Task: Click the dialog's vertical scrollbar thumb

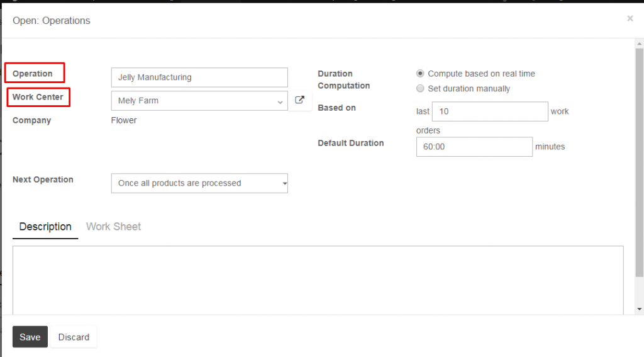Action: click(x=640, y=162)
